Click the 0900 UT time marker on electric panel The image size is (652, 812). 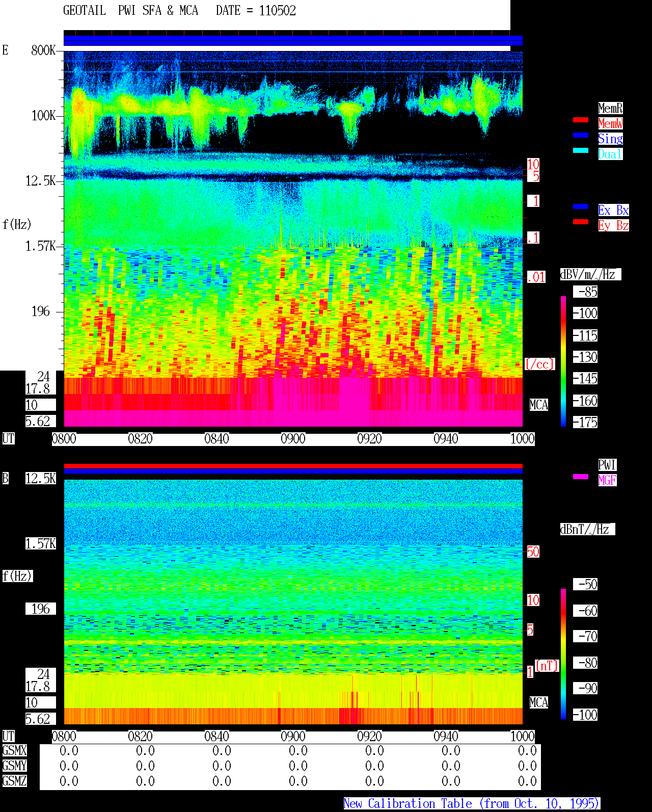(293, 439)
